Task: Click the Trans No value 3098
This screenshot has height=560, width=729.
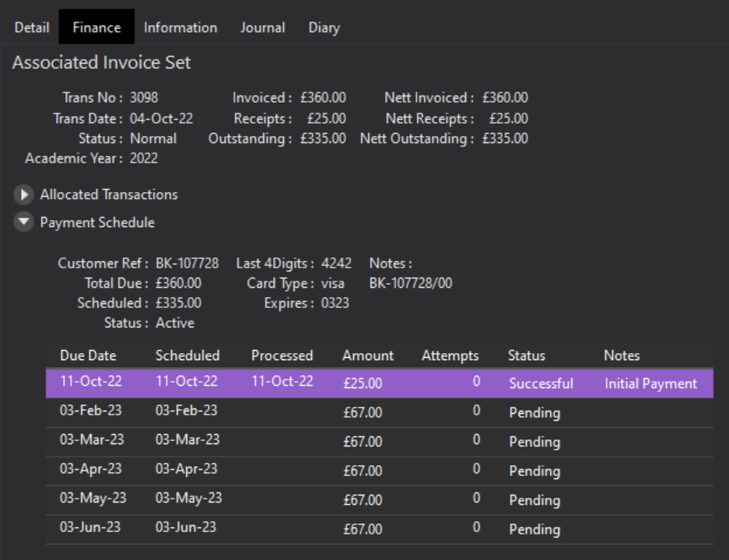Action: coord(144,97)
